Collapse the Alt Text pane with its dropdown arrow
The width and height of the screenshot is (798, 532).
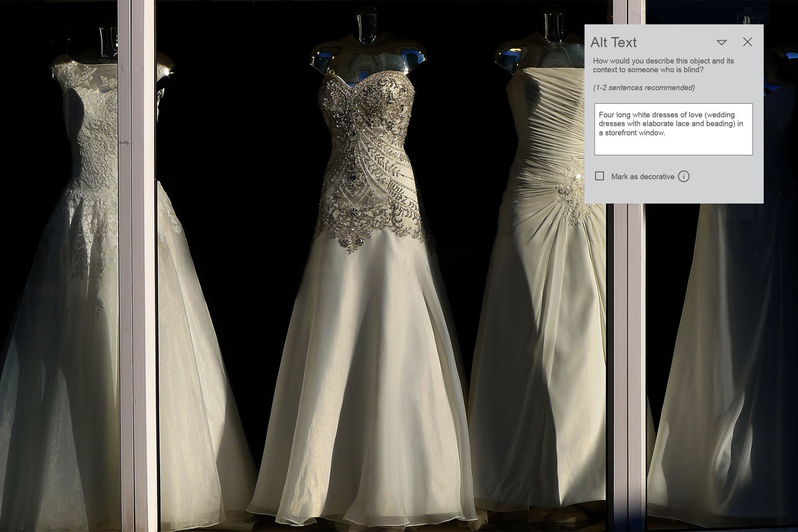pyautogui.click(x=721, y=42)
